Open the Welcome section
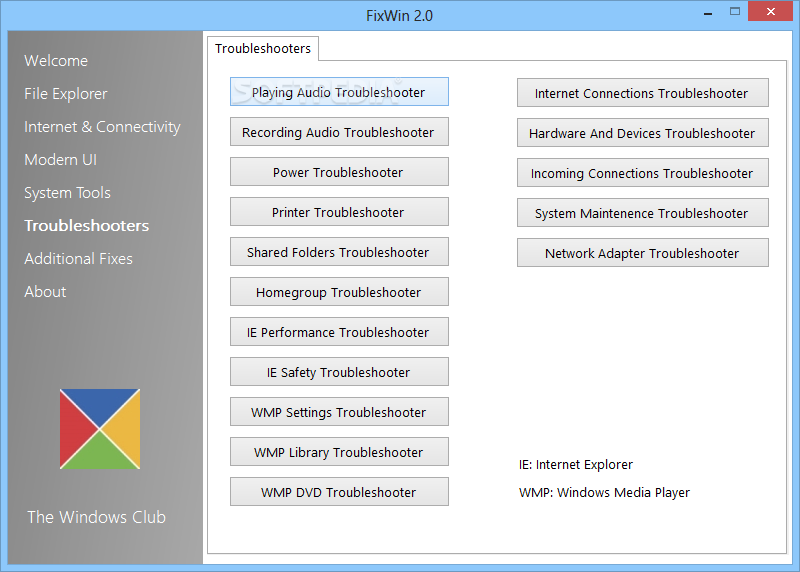800x572 pixels. click(56, 61)
